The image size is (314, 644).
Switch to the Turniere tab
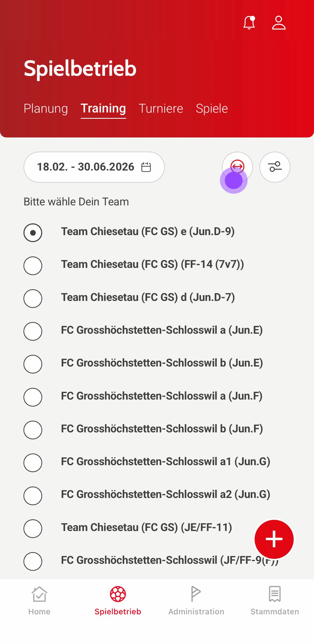(161, 108)
